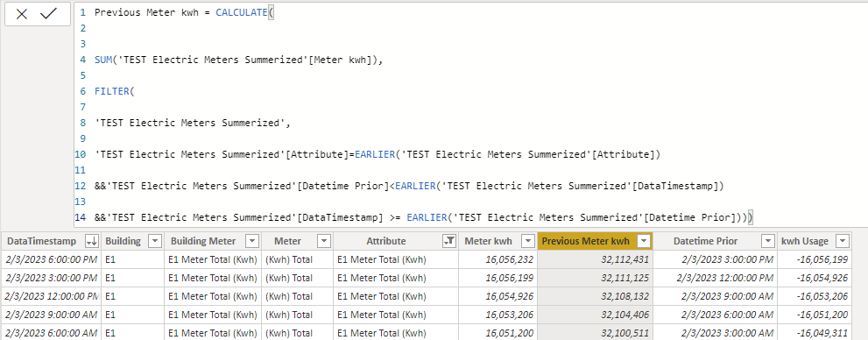This screenshot has height=340, width=868.
Task: Click the cell 2/3/2023 9:00:00 AM in DataTimestamp
Action: click(x=51, y=315)
